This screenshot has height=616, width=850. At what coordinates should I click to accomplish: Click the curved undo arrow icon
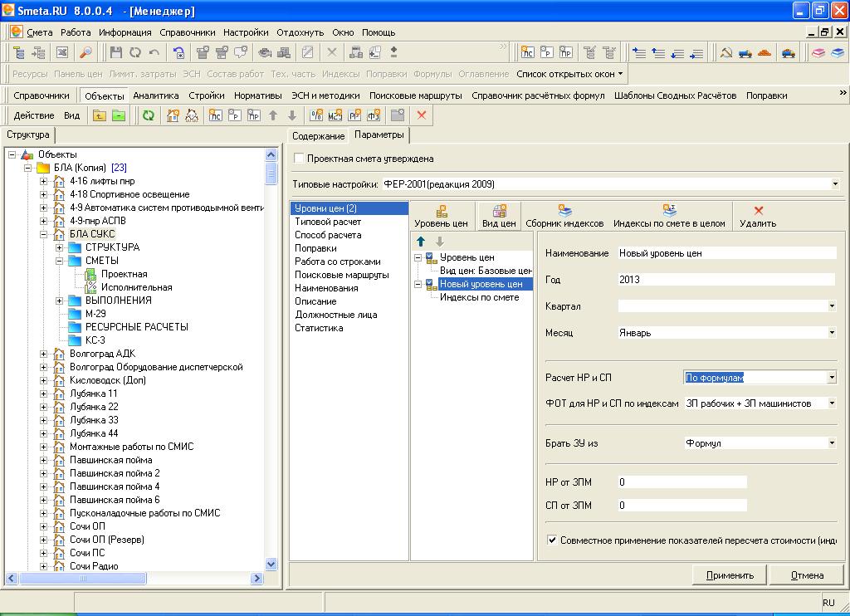pos(154,52)
